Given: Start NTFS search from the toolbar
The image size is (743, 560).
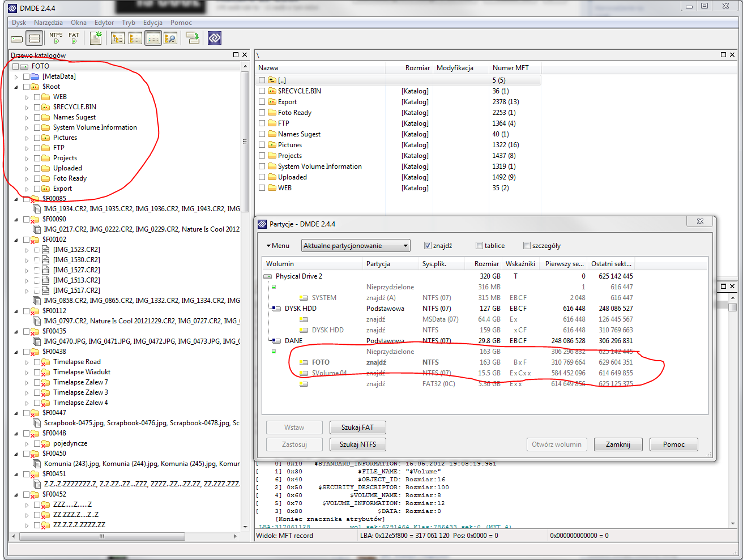Looking at the screenshot, I should coord(56,39).
